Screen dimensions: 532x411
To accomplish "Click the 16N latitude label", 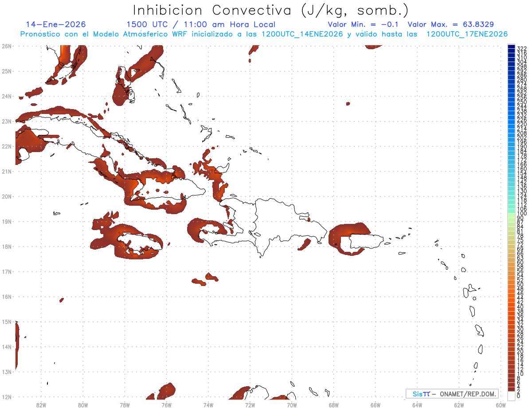I will tap(6, 297).
